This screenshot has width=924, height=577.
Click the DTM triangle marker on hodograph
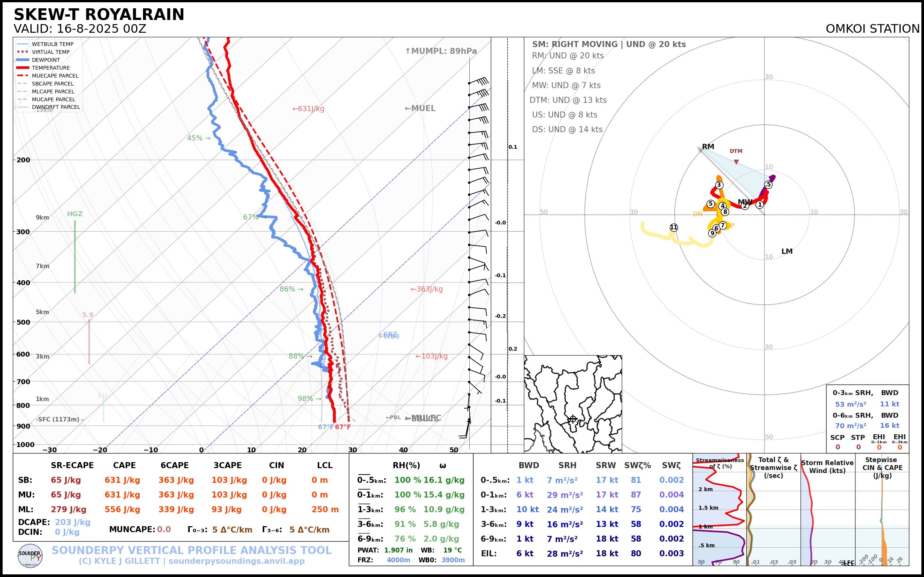click(736, 162)
